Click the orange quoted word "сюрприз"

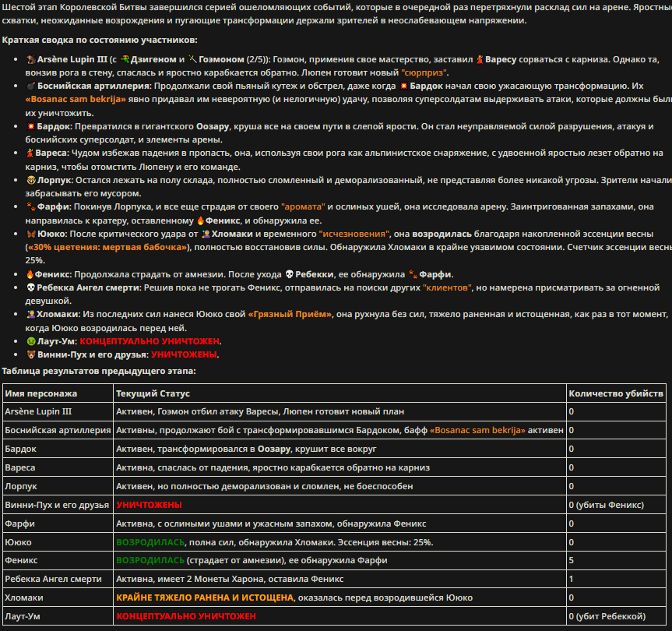(x=424, y=73)
